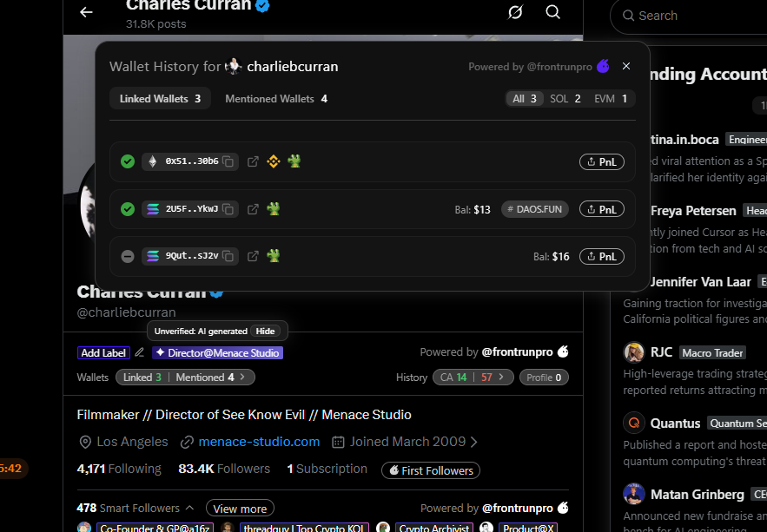Copy the 0x51..30b6 wallet address

228,161
